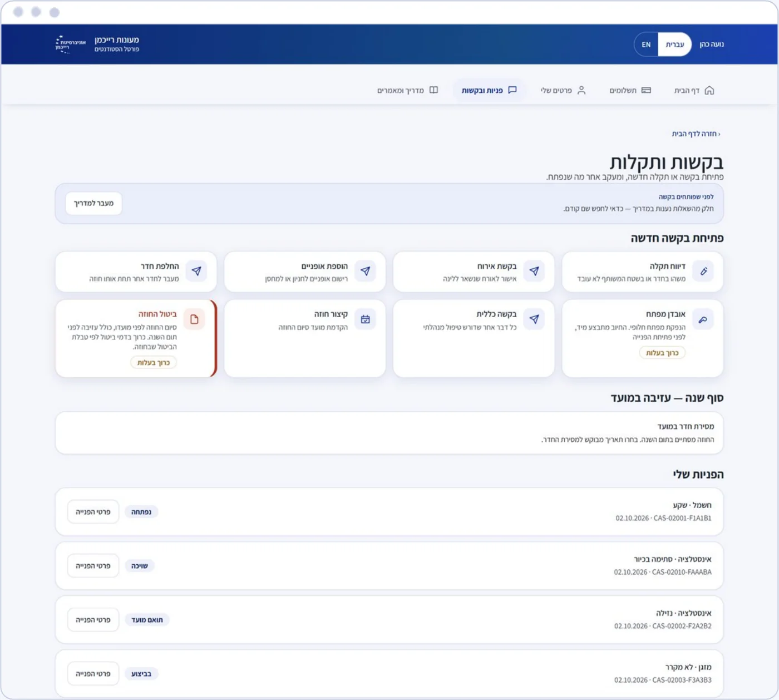Click the מעבר למדריך button
Image resolution: width=779 pixels, height=700 pixels.
[93, 203]
